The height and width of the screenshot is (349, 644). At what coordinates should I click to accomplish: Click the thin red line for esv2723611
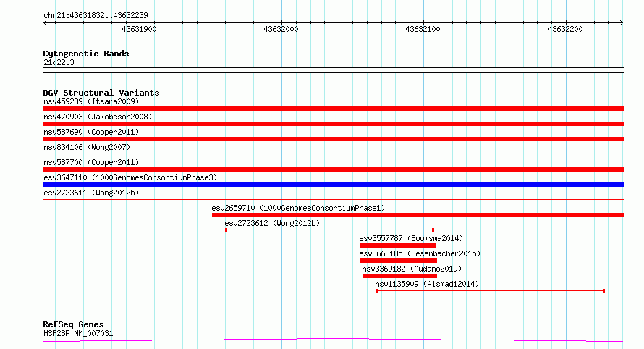pos(333,200)
